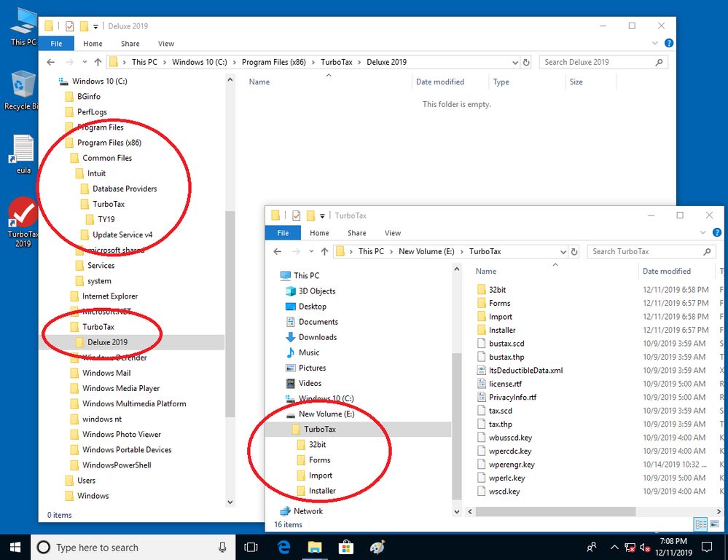The image size is (728, 560).
Task: Open the This PC desktop icon
Action: (23, 27)
